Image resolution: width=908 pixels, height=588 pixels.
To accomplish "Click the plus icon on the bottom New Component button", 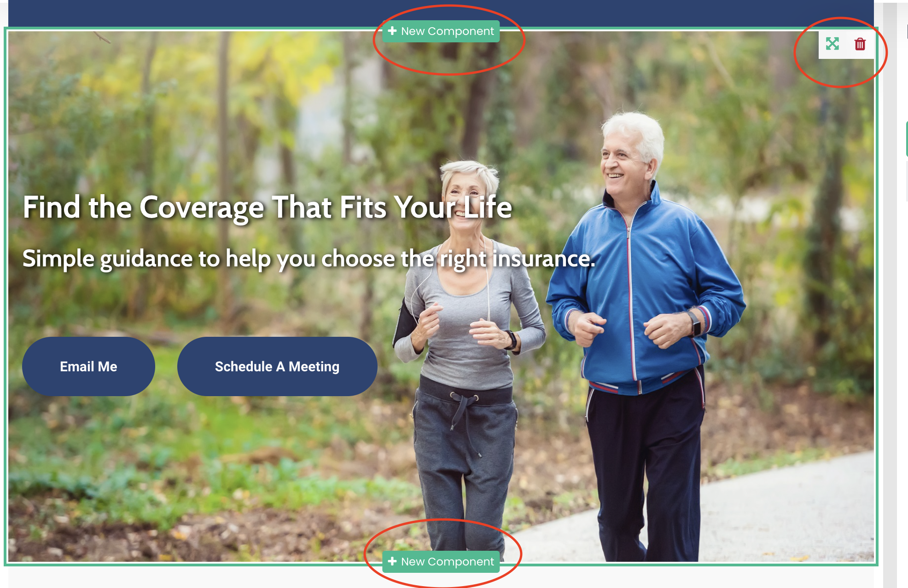I will (x=392, y=561).
